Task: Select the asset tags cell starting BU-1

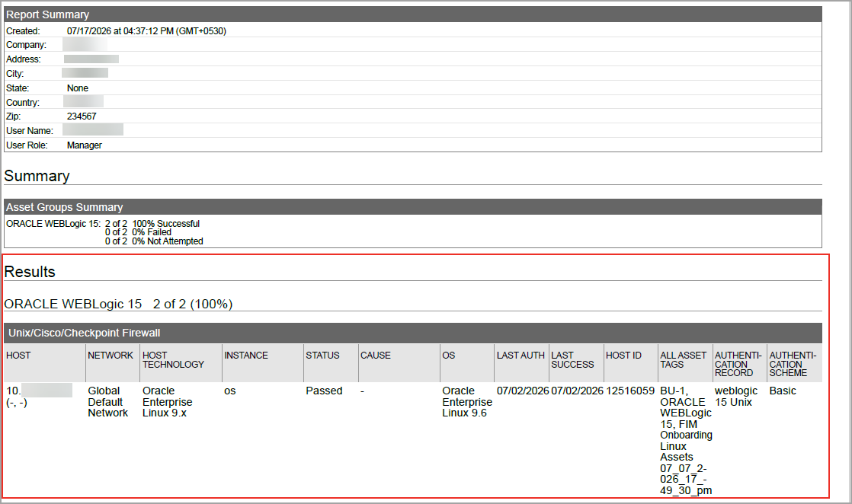Action: 686,441
